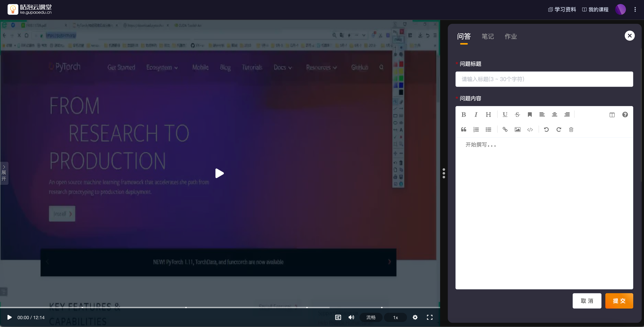Insert a code block
The height and width of the screenshot is (327, 644).
530,129
